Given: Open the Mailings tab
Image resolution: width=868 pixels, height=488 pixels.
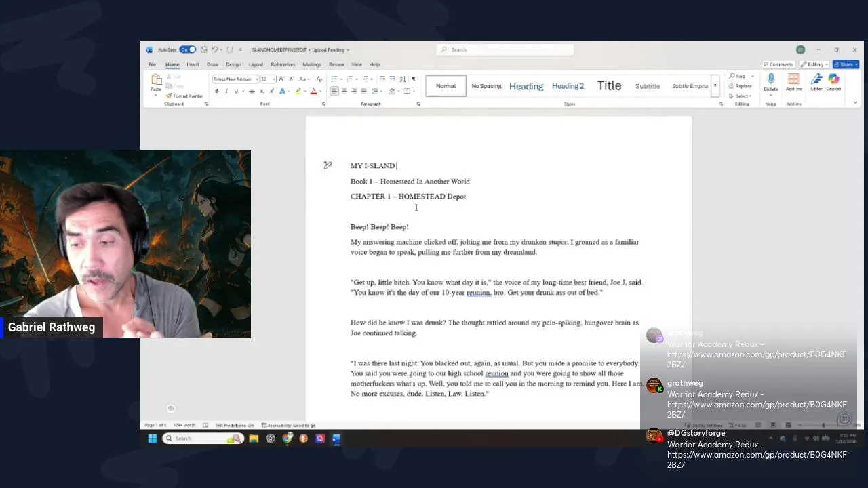Looking at the screenshot, I should [x=312, y=64].
